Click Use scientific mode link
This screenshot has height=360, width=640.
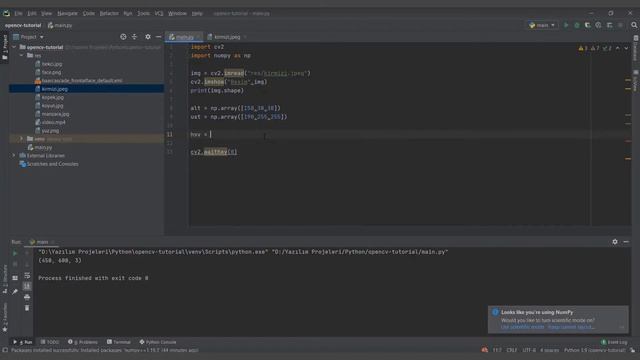[x=522, y=327]
